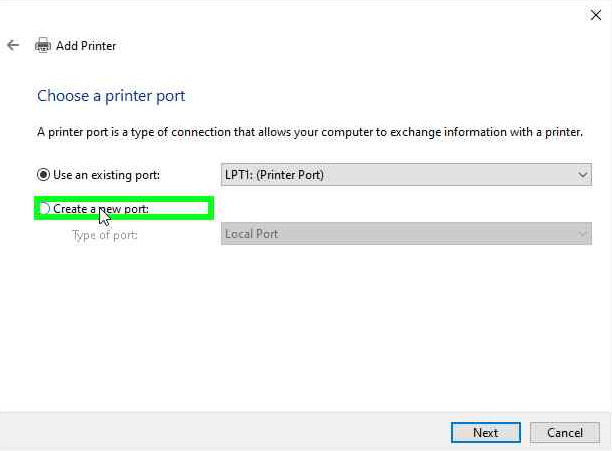Click the 'Add Printer' window title text
This screenshot has width=612, height=451.
click(86, 45)
